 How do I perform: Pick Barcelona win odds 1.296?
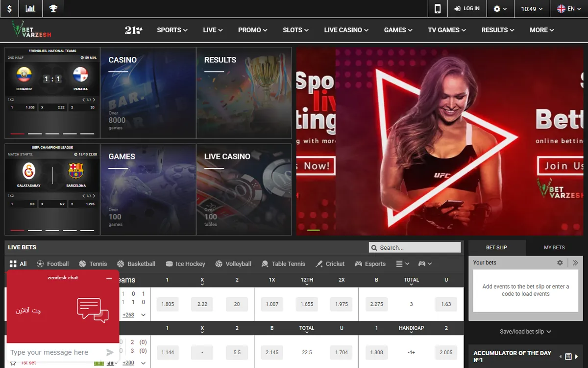(x=83, y=204)
